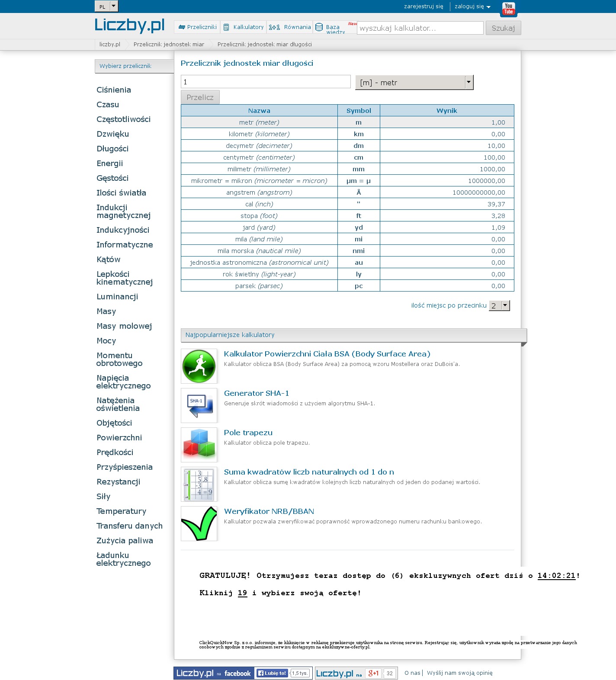The height and width of the screenshot is (680, 616).
Task: Click the Google +1 button
Action: pos(373,673)
